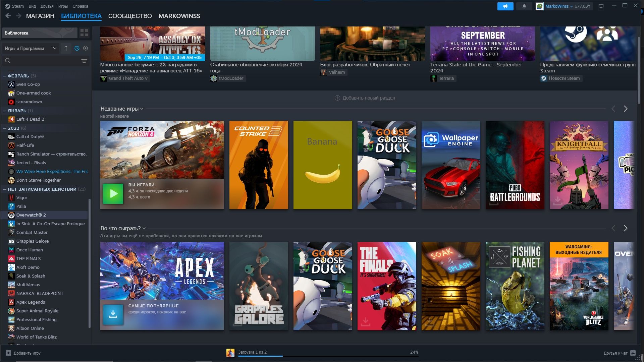Select NARAKA: BLADEPOINT in sidebar
The image size is (644, 362).
40,294
